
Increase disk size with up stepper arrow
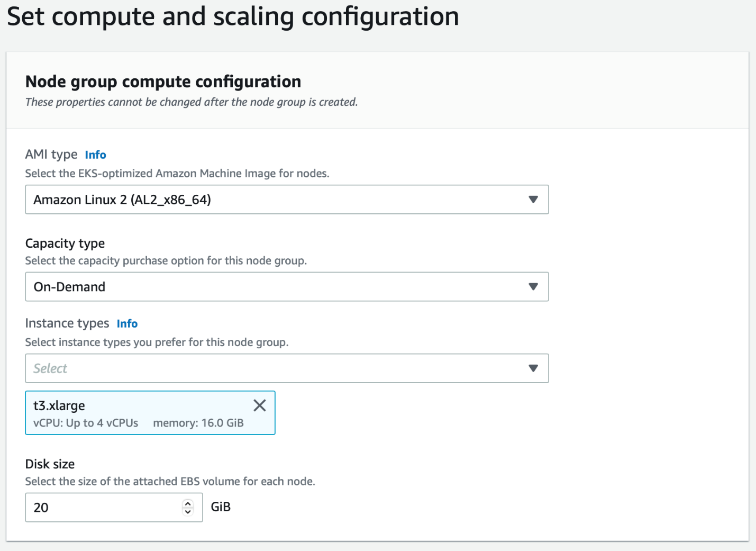(188, 503)
